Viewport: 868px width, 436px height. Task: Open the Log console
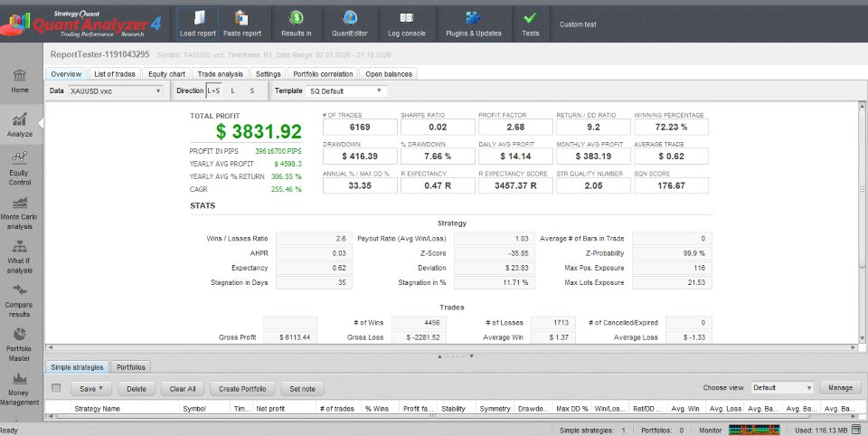pos(406,24)
